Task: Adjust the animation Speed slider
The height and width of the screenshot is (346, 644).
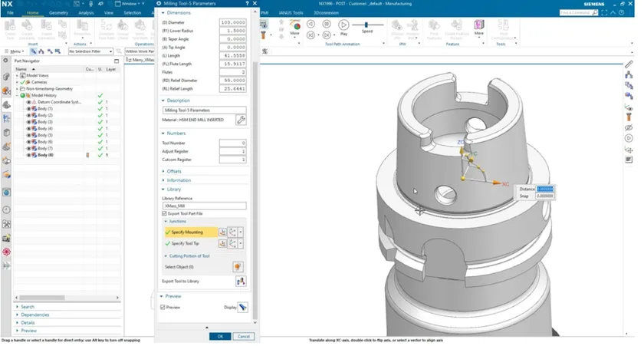Action: [366, 25]
